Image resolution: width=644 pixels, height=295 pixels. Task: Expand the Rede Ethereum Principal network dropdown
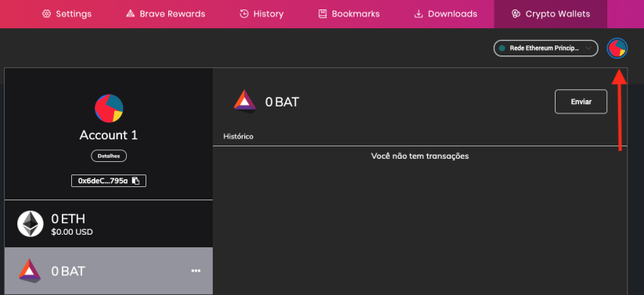point(545,48)
